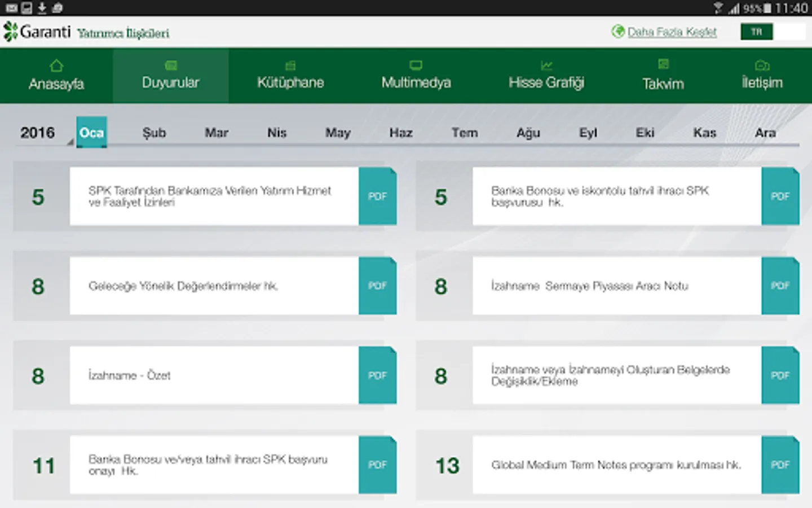Open the 2016 year selector dropdown
This screenshot has width=812, height=508.
pos(45,133)
